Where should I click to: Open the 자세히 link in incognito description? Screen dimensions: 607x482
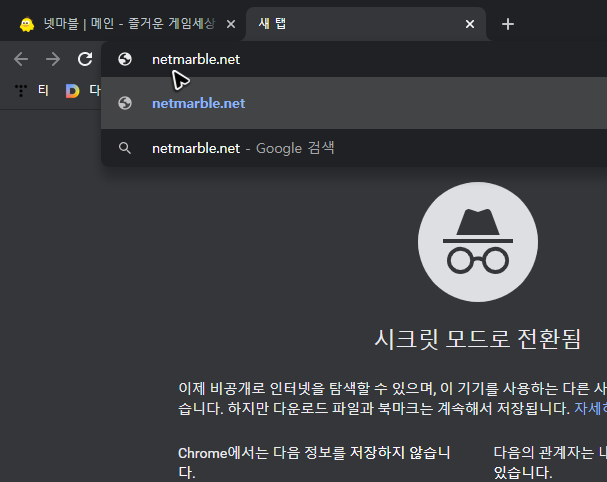590,408
